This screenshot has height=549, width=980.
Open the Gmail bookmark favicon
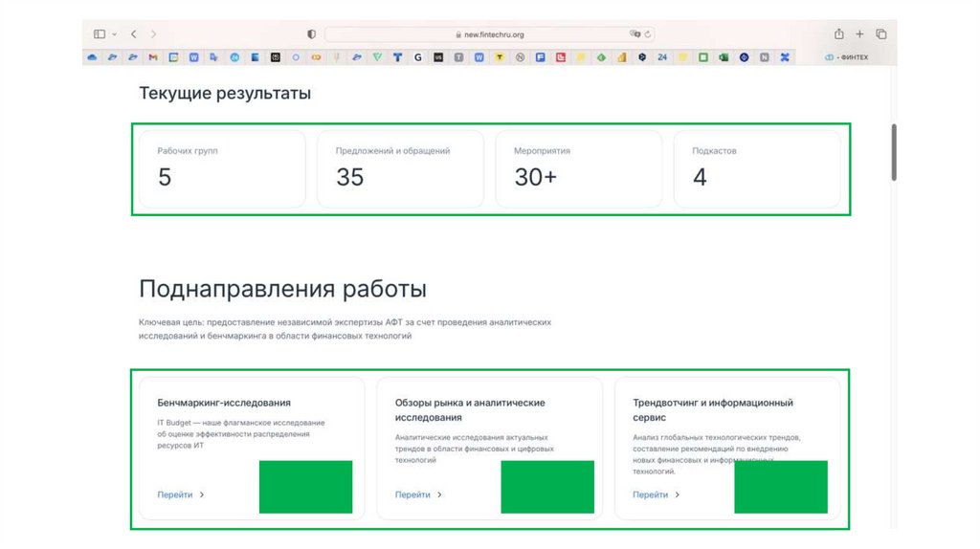pyautogui.click(x=153, y=56)
